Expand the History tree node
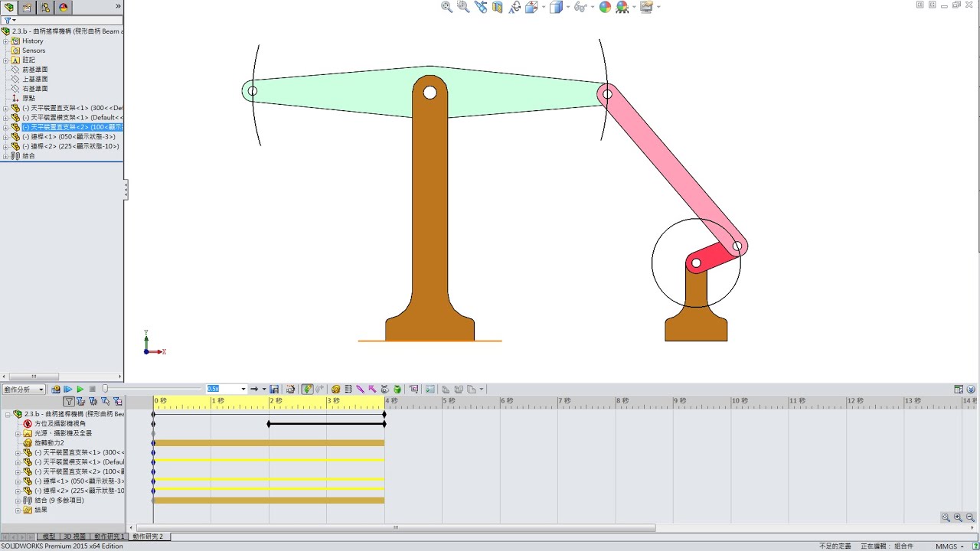Screen dimensions: 980x551 [x=5, y=41]
